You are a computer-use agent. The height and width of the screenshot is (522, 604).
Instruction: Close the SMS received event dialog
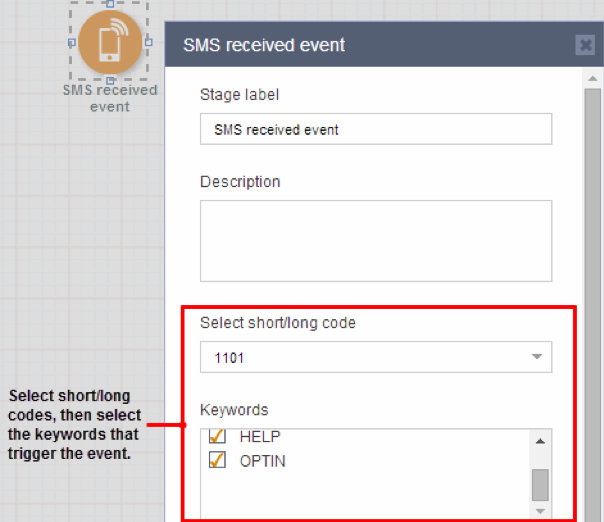(x=585, y=45)
